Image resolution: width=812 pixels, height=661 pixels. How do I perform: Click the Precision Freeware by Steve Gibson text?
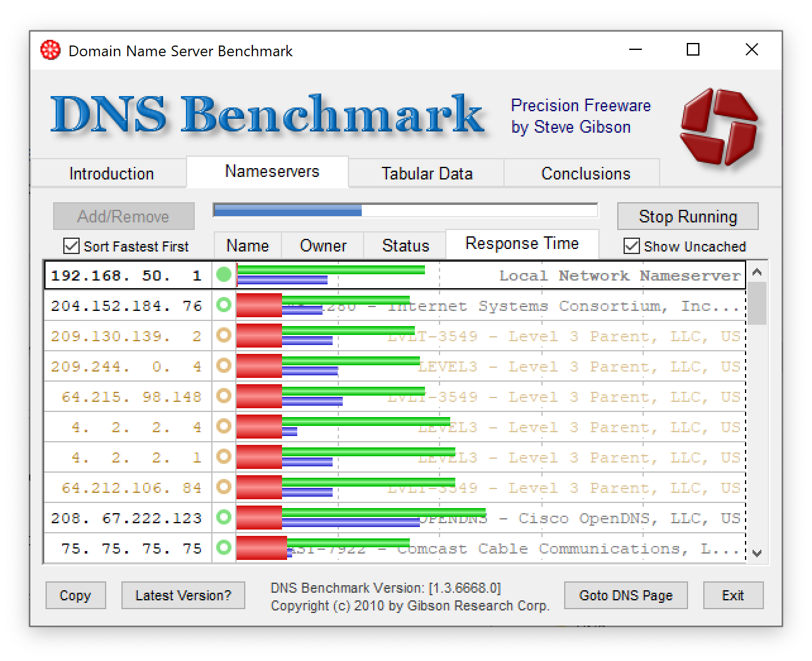coord(581,116)
